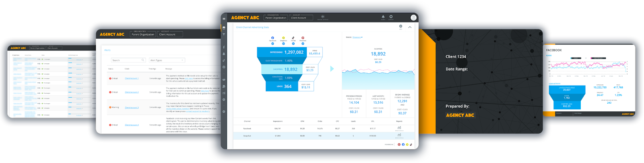Collapse the Omni-Channel Advertising Stats panel
The width and height of the screenshot is (644, 163).
pos(410,27)
